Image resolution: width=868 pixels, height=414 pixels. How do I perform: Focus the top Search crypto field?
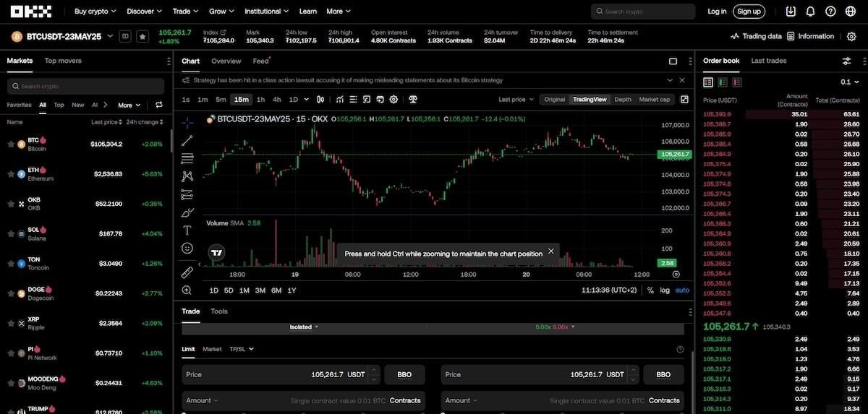tap(643, 12)
